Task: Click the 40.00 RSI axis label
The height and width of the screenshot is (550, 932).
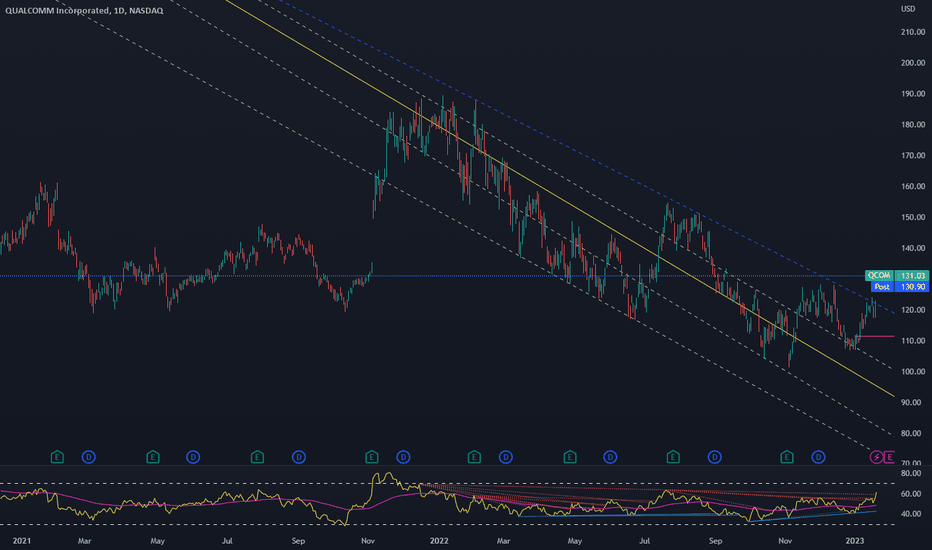Action: pyautogui.click(x=911, y=514)
